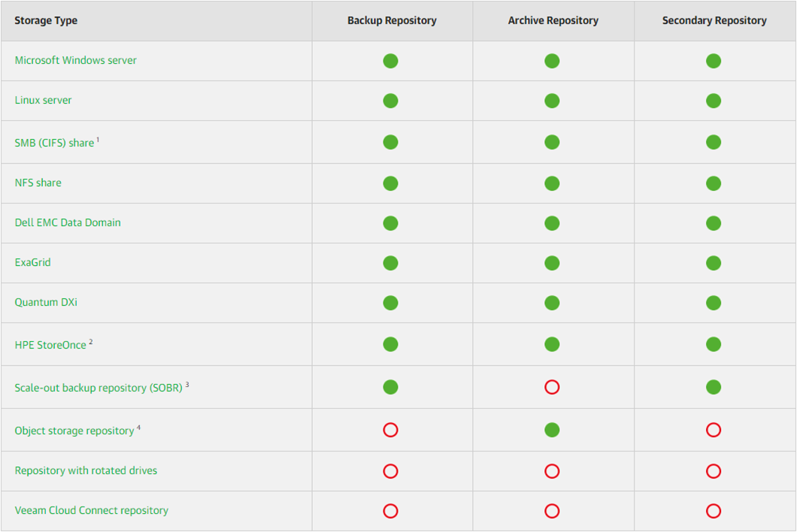The height and width of the screenshot is (532, 797).
Task: Open the ExaGrid link
Action: [32, 263]
